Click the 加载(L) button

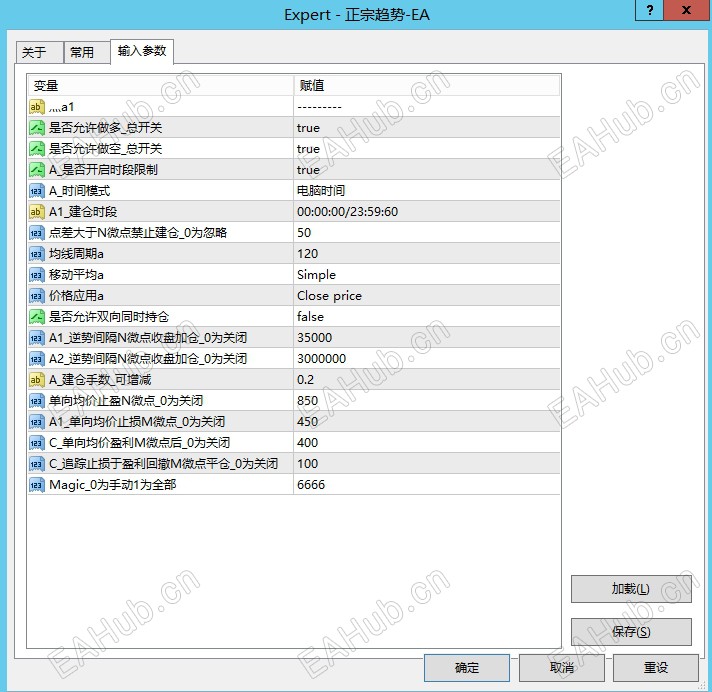631,589
